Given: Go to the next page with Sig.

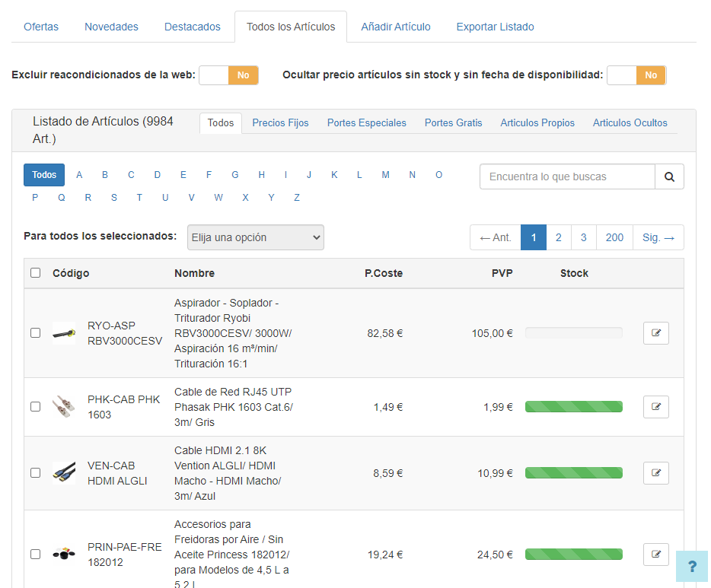Looking at the screenshot, I should tap(658, 237).
